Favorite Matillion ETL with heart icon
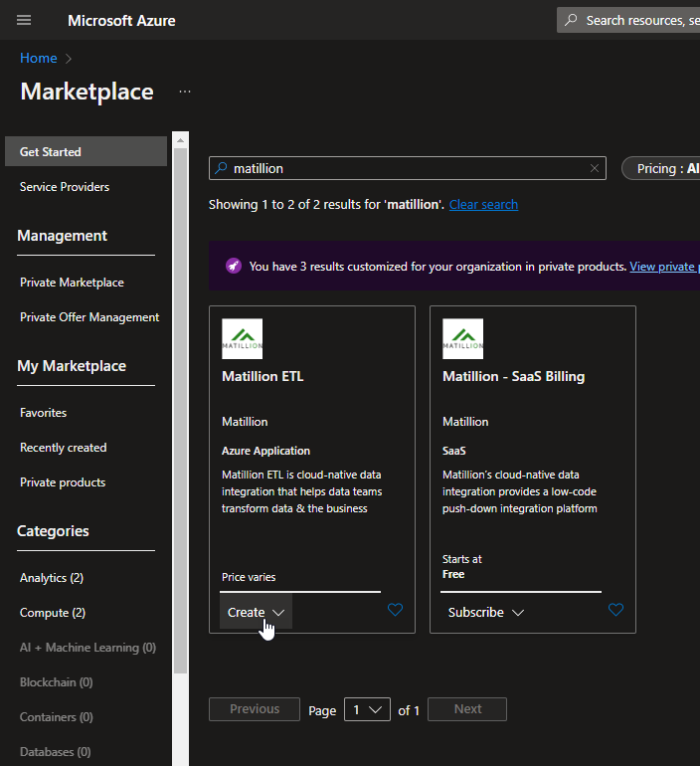This screenshot has width=700, height=766. 395,610
